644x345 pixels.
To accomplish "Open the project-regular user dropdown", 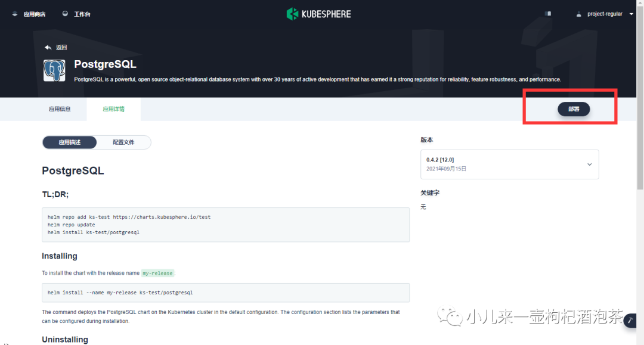I will (x=605, y=14).
